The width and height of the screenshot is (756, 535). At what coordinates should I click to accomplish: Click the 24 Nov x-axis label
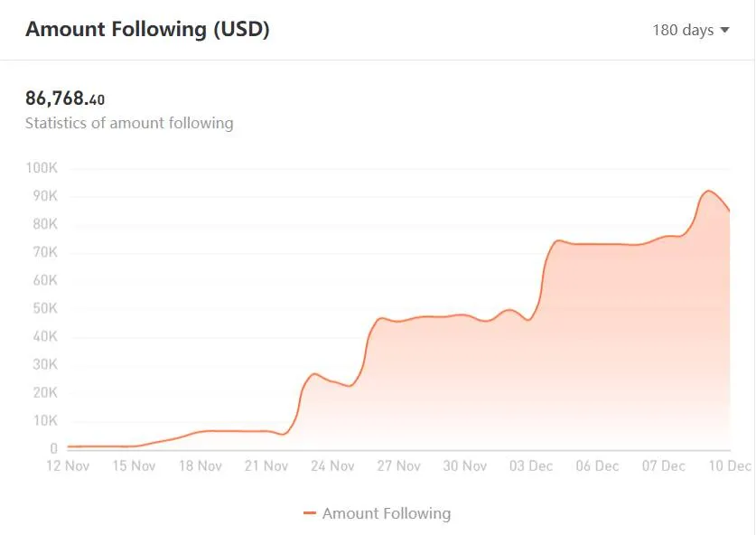pyautogui.click(x=332, y=466)
